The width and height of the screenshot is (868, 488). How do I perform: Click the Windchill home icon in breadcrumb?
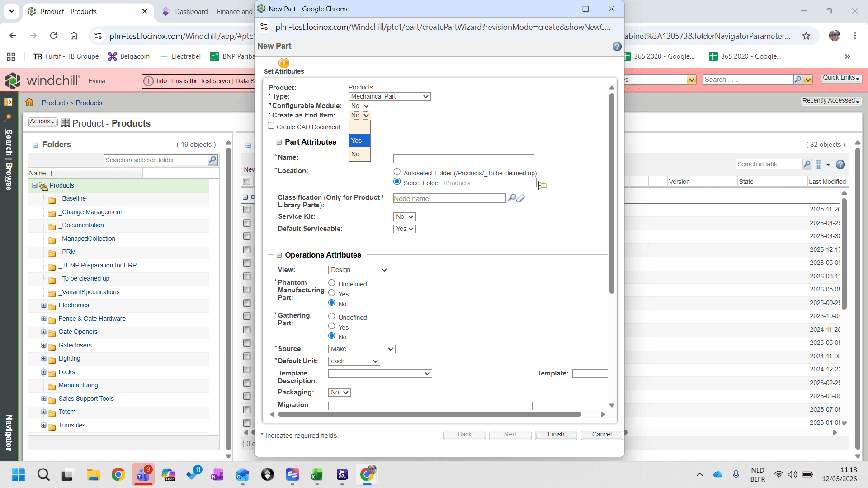pos(29,102)
